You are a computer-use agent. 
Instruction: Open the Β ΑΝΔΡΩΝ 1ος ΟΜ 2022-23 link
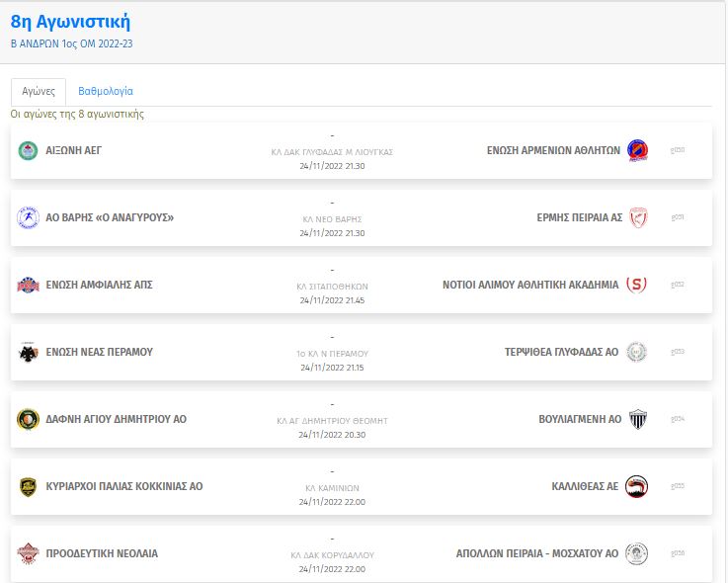coord(71,43)
